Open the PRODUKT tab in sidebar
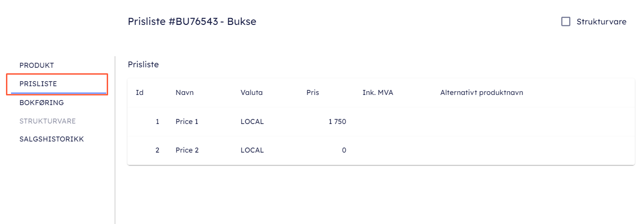Viewport: 644px width, 224px height. coord(37,65)
